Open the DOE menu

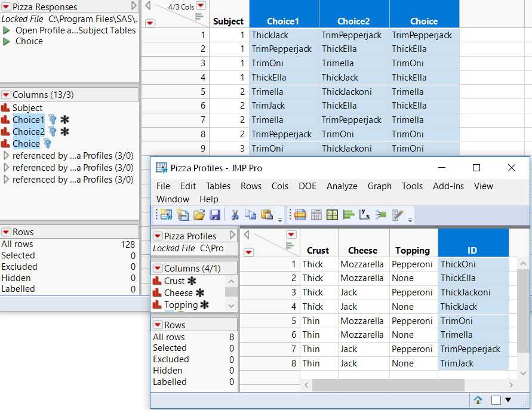pyautogui.click(x=307, y=186)
